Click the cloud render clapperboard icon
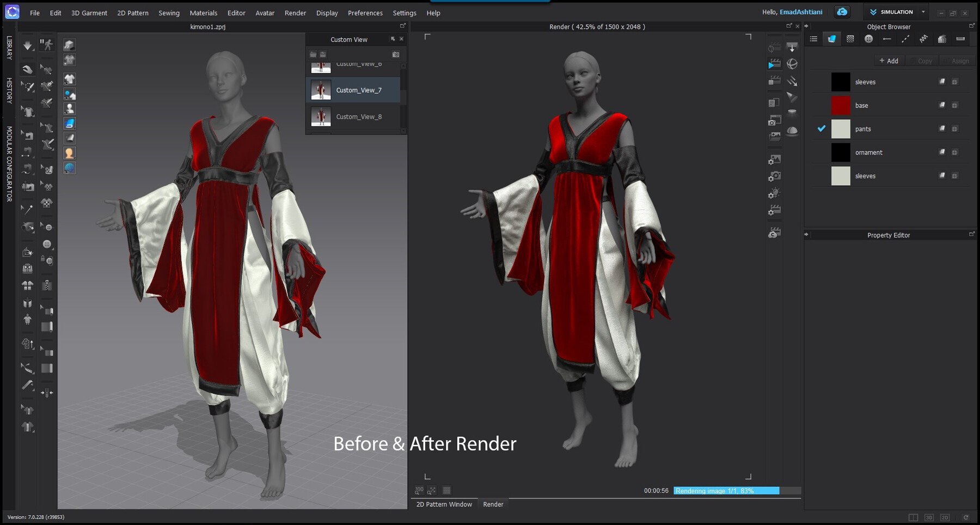The width and height of the screenshot is (980, 525). click(774, 233)
